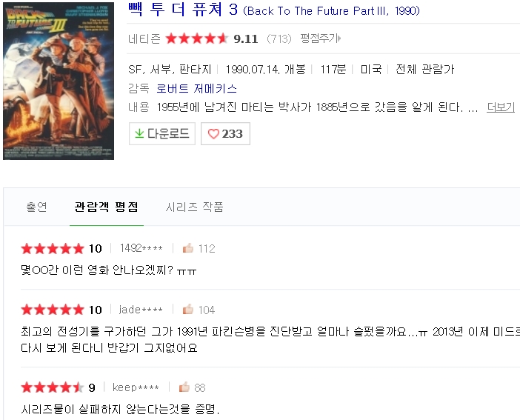Click five-star rating on the 1492 review
Screen dimensions: 520x420
53,248
